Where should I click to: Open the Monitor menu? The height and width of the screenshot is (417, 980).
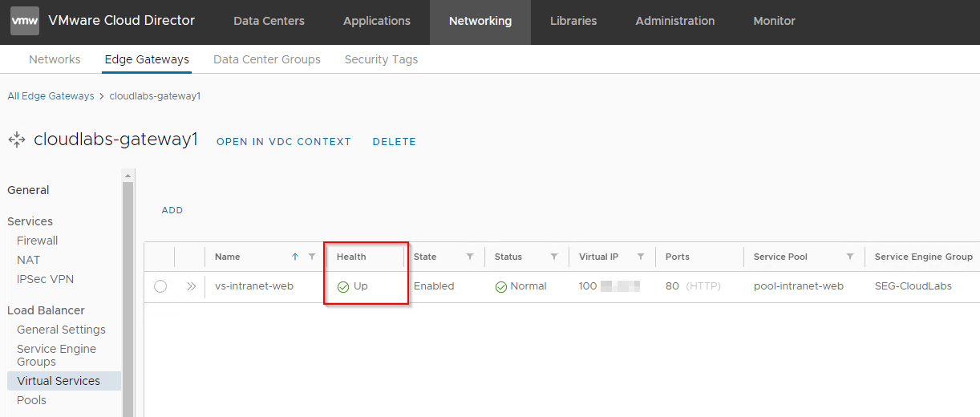pos(775,21)
